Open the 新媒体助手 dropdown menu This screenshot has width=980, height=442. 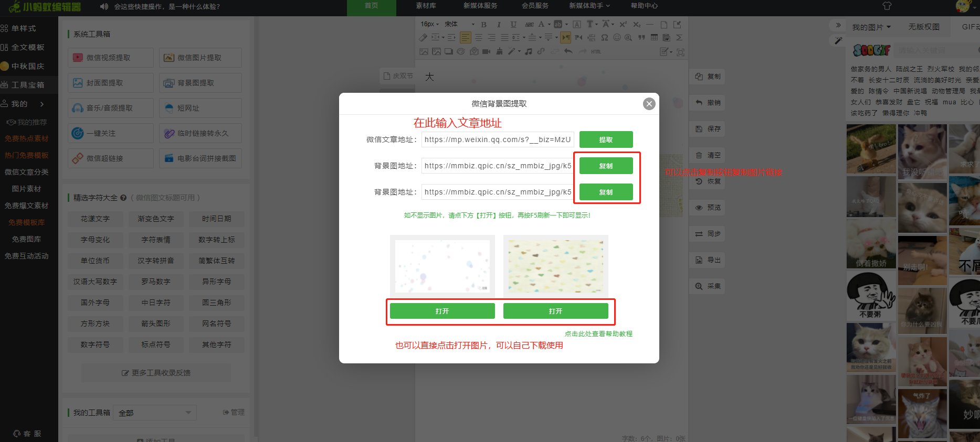pos(589,6)
